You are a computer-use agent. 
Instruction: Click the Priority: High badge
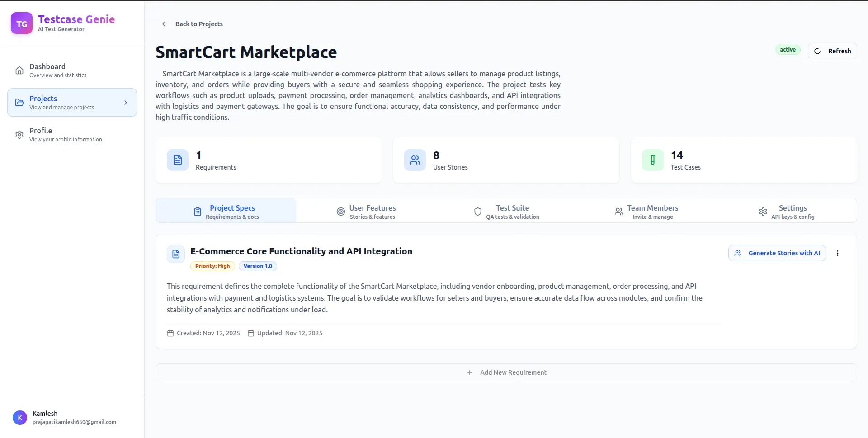[212, 266]
